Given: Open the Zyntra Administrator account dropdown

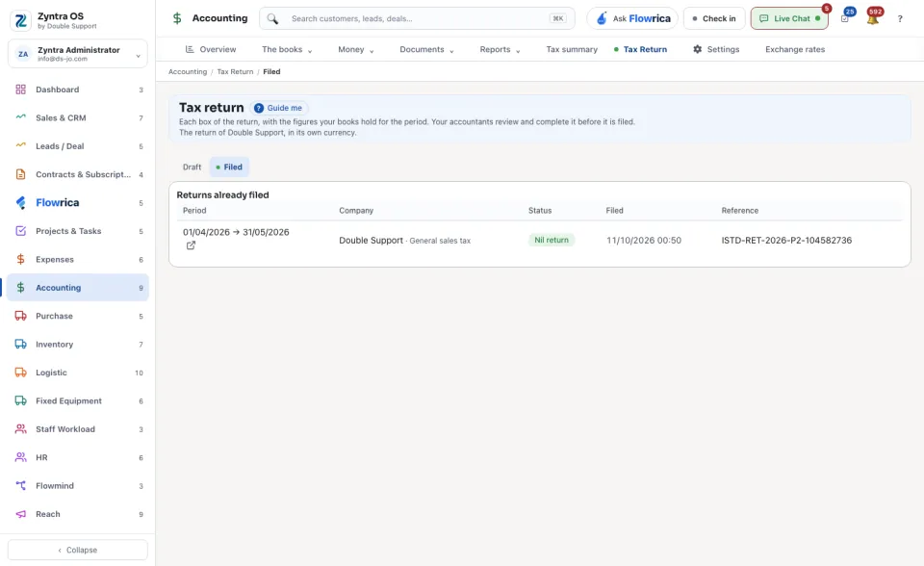Looking at the screenshot, I should (x=78, y=54).
